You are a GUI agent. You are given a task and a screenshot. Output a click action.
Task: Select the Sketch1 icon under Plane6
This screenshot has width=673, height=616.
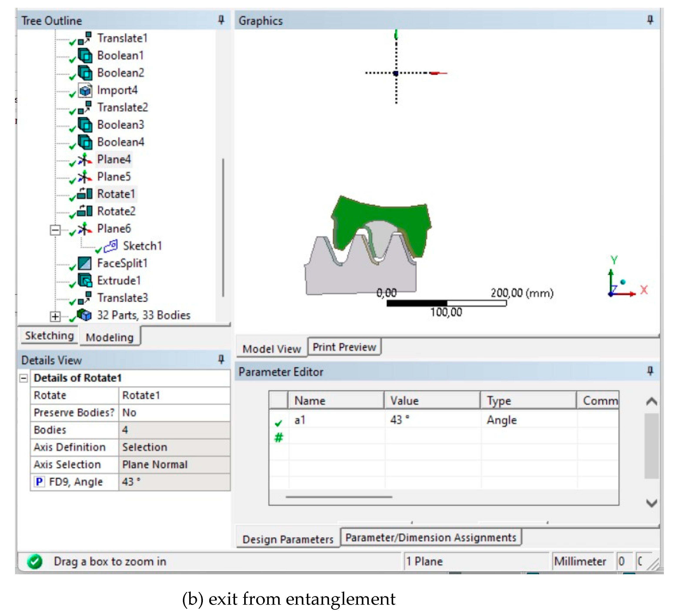tap(110, 246)
